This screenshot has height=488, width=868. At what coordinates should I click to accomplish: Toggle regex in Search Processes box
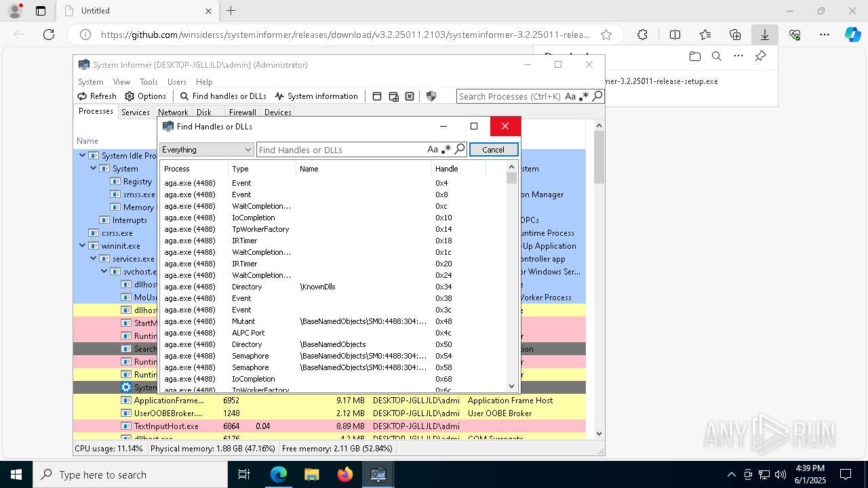pos(584,96)
